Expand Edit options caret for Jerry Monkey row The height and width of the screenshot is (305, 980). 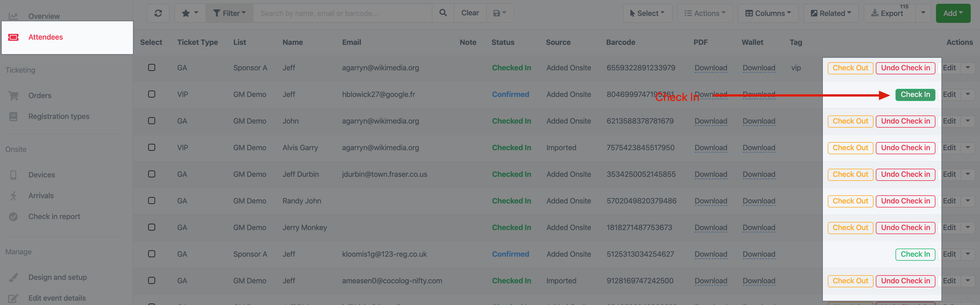[968, 227]
